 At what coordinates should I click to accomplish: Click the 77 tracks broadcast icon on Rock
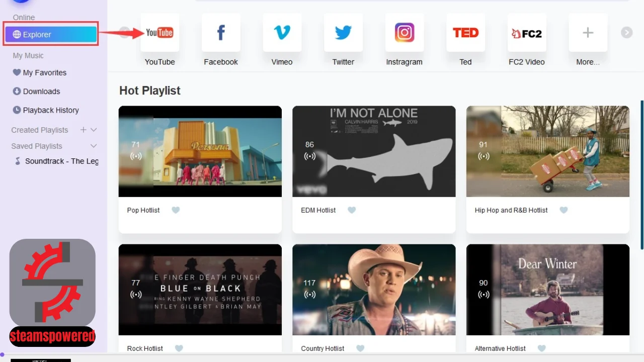click(x=136, y=294)
